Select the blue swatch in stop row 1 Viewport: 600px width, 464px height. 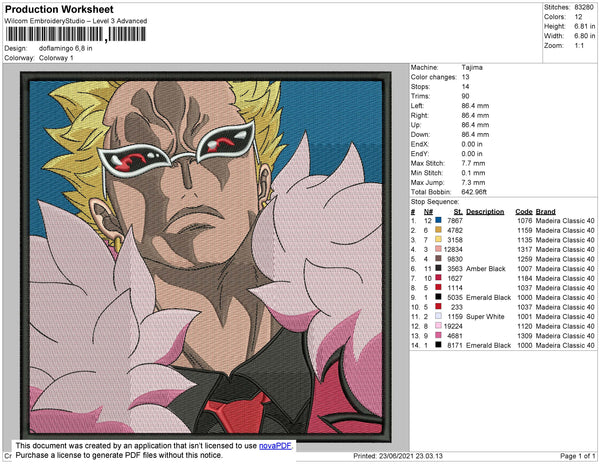point(439,220)
